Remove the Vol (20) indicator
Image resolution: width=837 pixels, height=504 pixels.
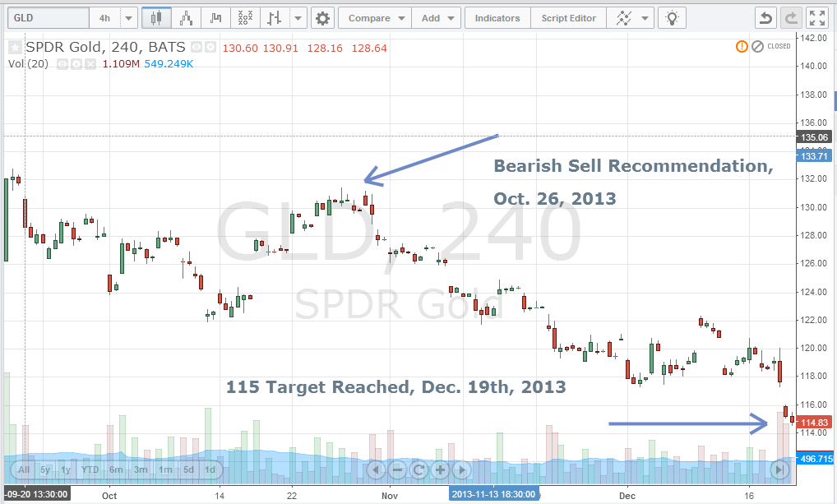pyautogui.click(x=90, y=64)
